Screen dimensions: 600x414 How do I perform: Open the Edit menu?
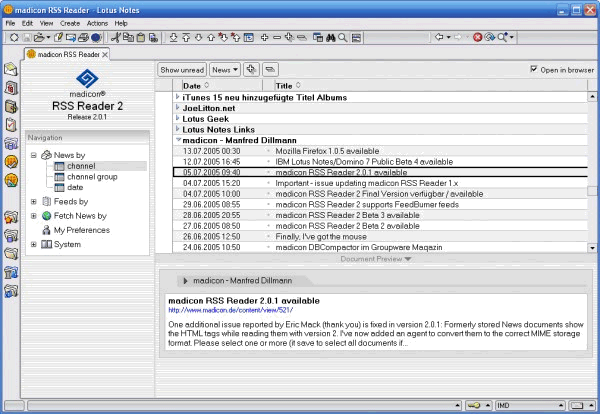point(27,23)
